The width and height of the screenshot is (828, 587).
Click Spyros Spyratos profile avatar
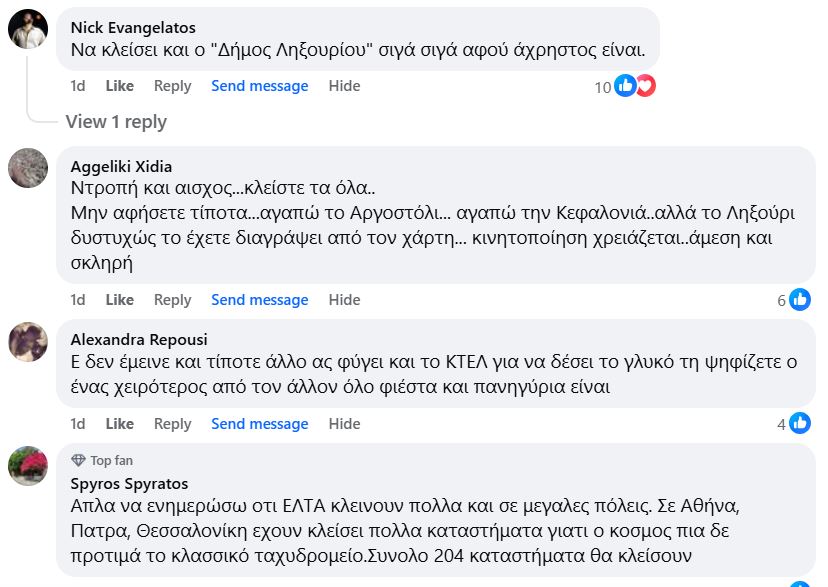28,466
